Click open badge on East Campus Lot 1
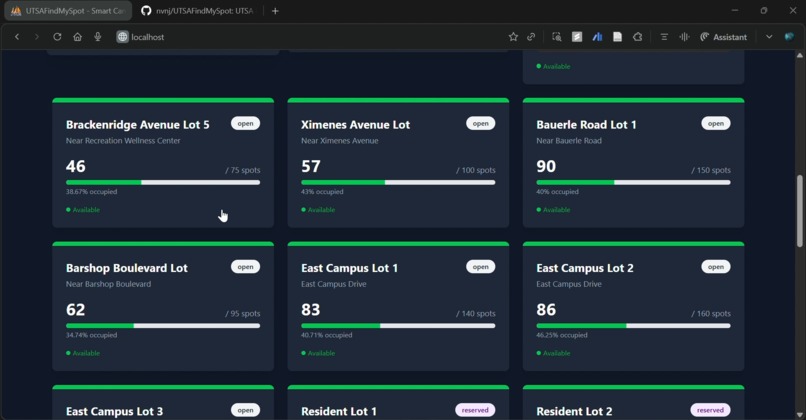 point(481,267)
